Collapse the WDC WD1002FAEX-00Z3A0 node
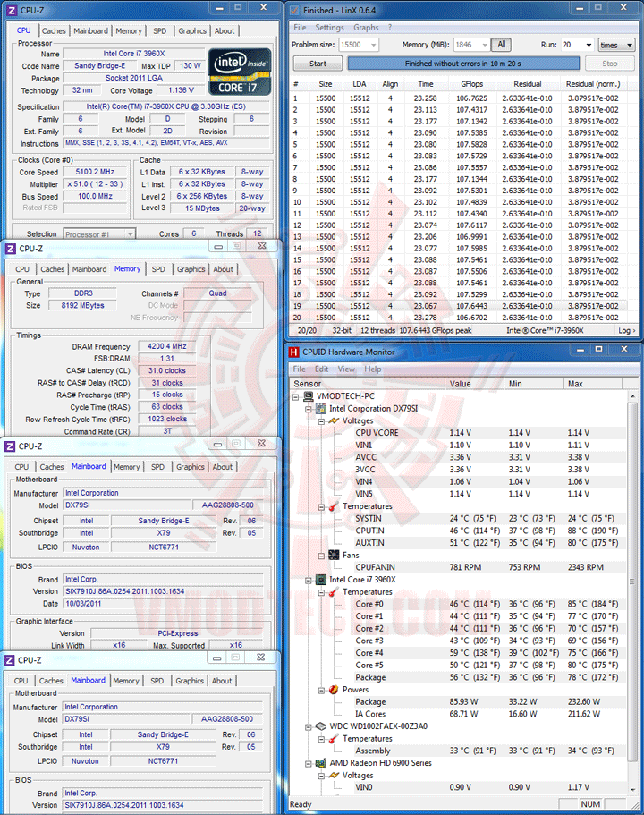Viewport: 644px width, 815px height. [x=309, y=726]
